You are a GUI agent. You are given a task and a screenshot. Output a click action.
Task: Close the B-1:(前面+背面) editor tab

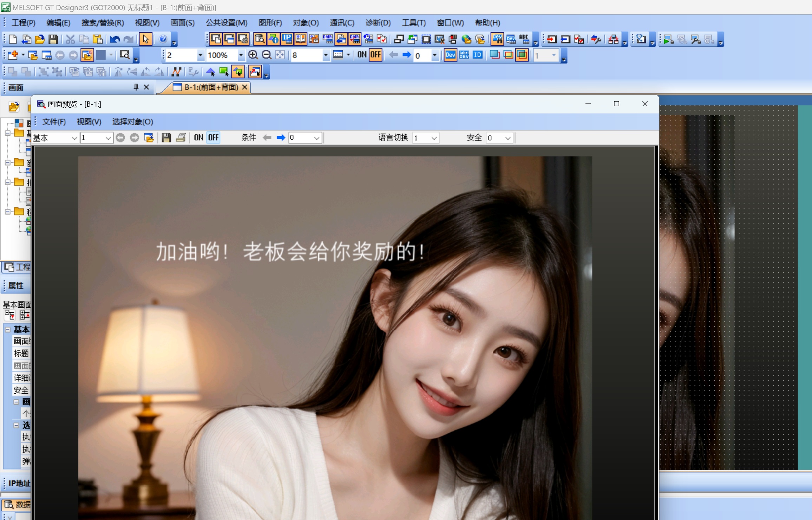245,87
